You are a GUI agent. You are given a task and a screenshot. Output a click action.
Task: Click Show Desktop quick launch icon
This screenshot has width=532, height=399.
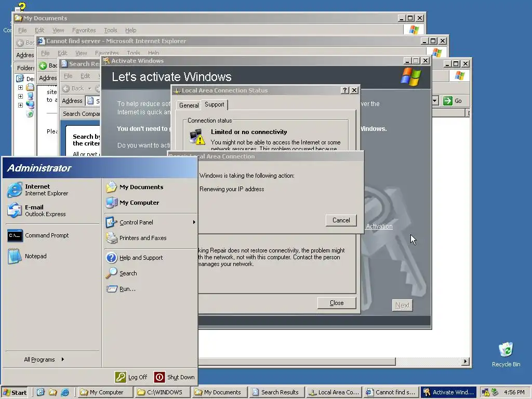pyautogui.click(x=41, y=392)
